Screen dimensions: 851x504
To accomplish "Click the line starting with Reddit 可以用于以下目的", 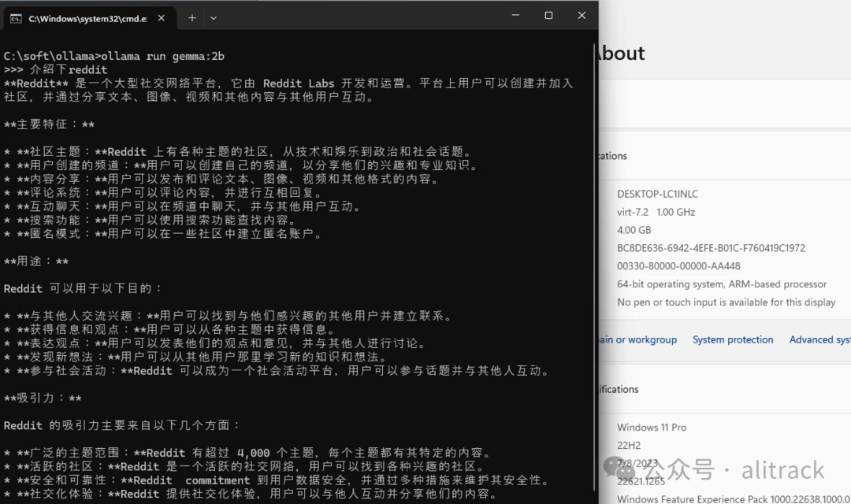I will point(83,288).
